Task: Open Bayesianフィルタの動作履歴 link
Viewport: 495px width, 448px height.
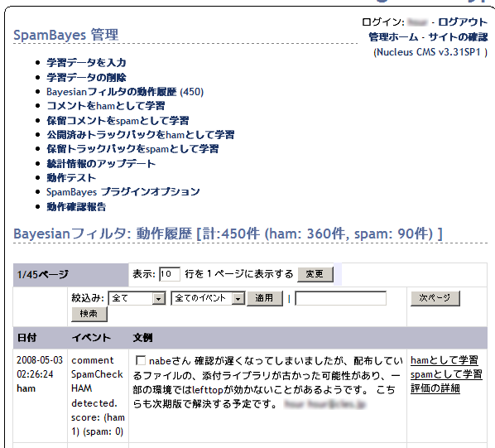Action: pyautogui.click(x=112, y=92)
